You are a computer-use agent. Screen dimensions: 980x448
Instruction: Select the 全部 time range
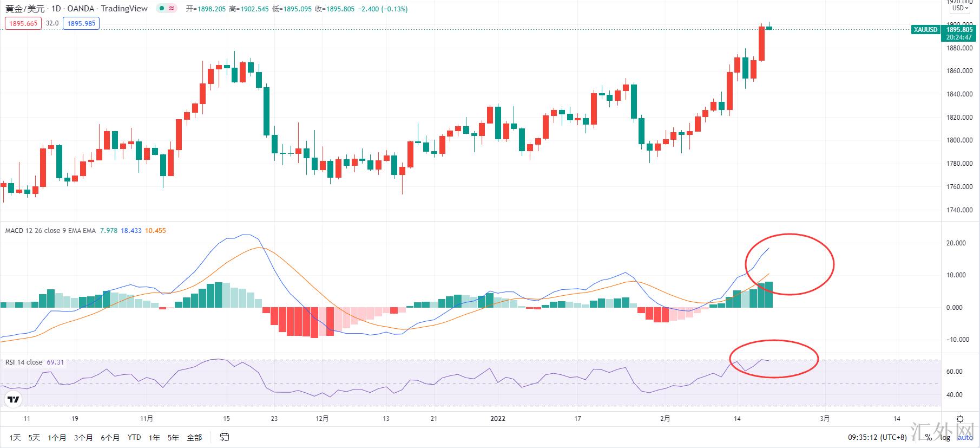click(x=194, y=437)
